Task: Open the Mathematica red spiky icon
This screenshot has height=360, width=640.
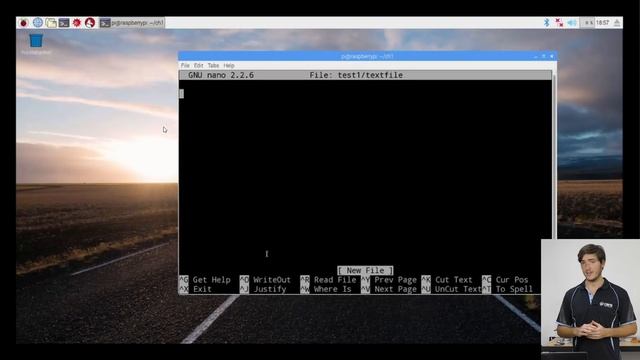Action: [77, 23]
